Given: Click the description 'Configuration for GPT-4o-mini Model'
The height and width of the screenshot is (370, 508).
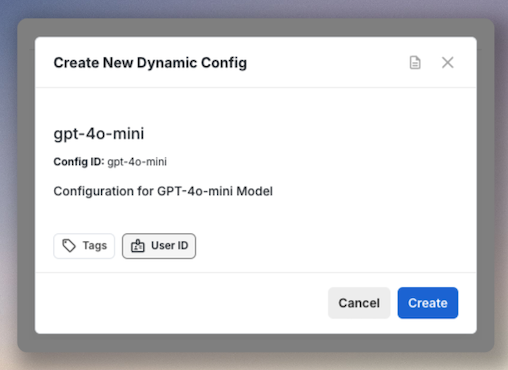Looking at the screenshot, I should (x=163, y=191).
